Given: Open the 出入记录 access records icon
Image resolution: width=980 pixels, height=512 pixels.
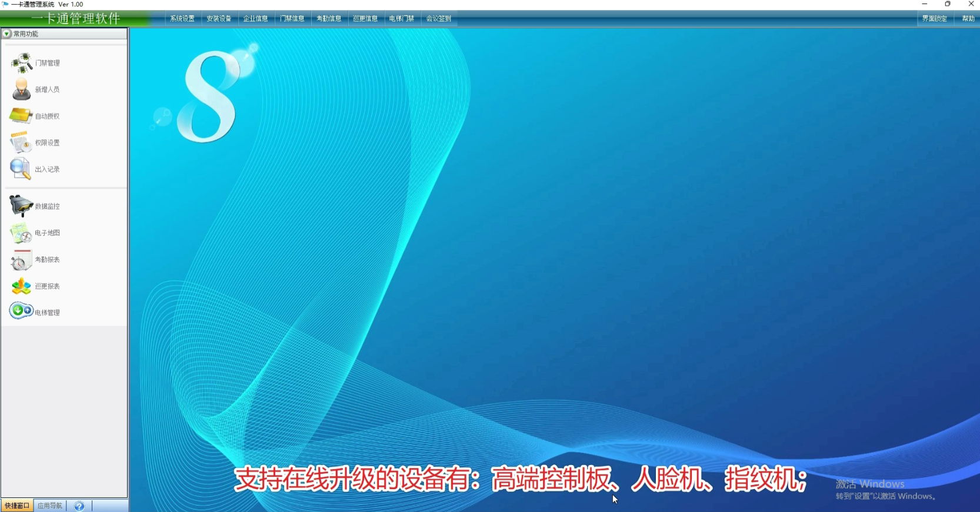Looking at the screenshot, I should tap(21, 169).
